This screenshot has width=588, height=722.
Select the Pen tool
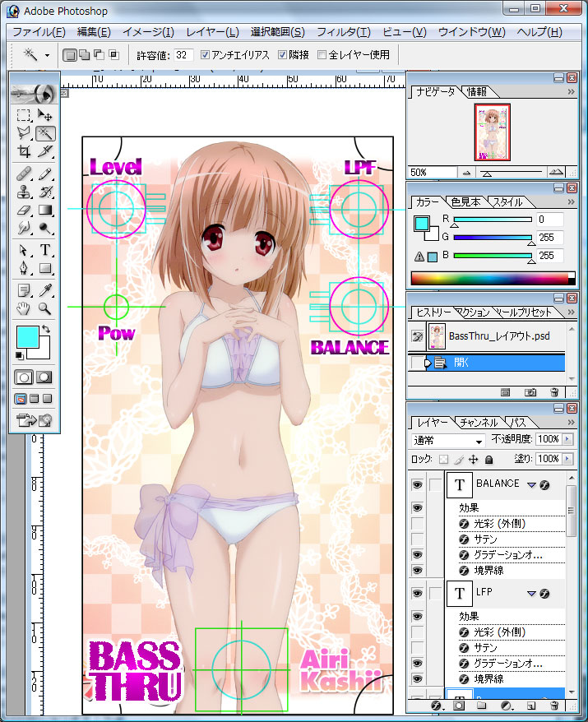point(24,268)
